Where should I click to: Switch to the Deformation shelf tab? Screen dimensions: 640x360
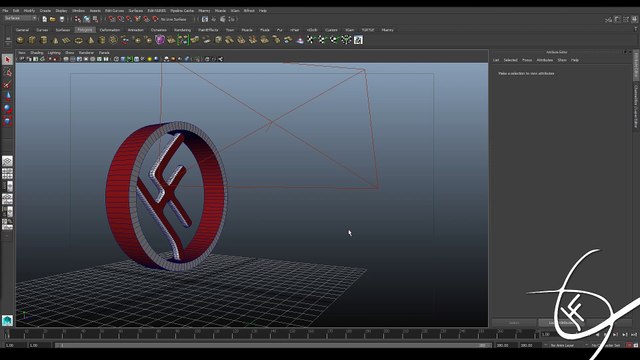click(x=110, y=30)
